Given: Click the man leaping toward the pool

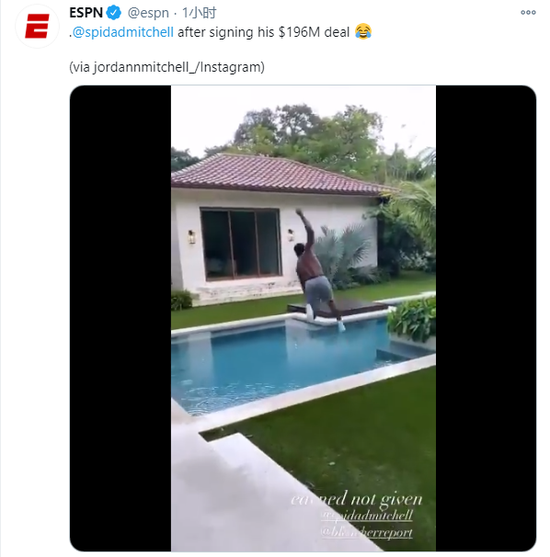Looking at the screenshot, I should (317, 271).
